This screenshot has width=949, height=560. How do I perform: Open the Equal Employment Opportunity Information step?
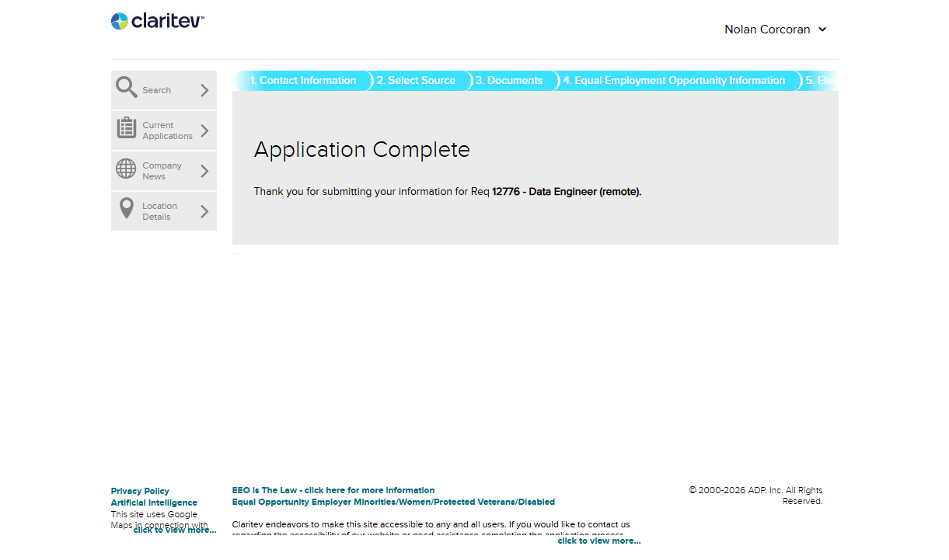click(674, 81)
